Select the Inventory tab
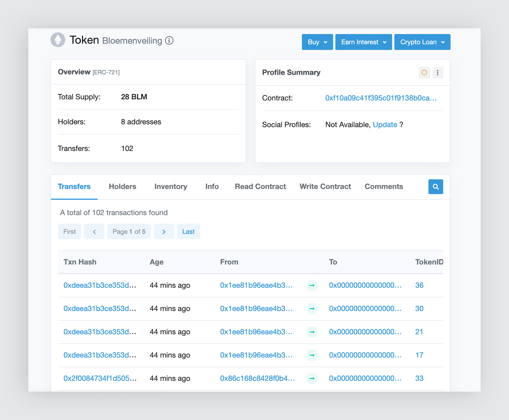The image size is (509, 420). (171, 186)
